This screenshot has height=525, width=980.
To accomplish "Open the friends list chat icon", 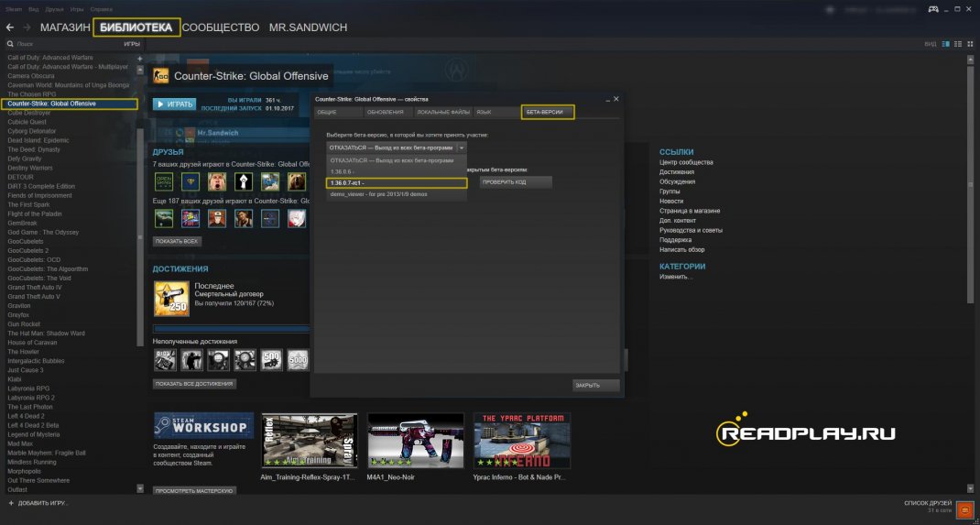I will 965,510.
